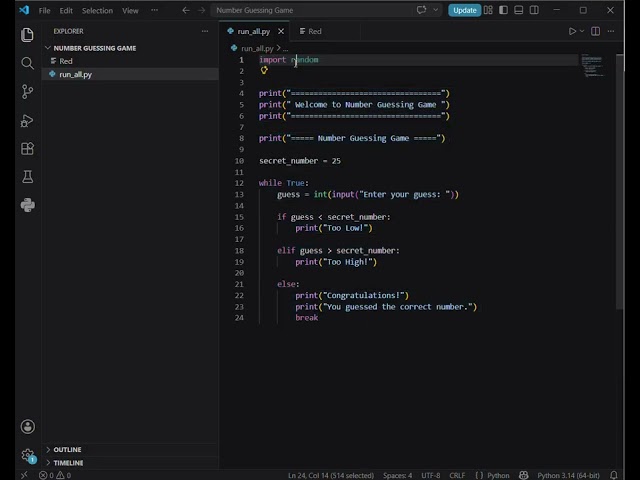Open Explorer views and more actions

pos(205,31)
